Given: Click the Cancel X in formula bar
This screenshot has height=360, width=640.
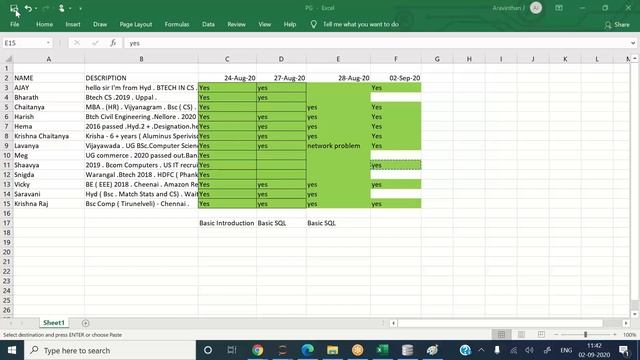Looking at the screenshot, I should point(77,43).
